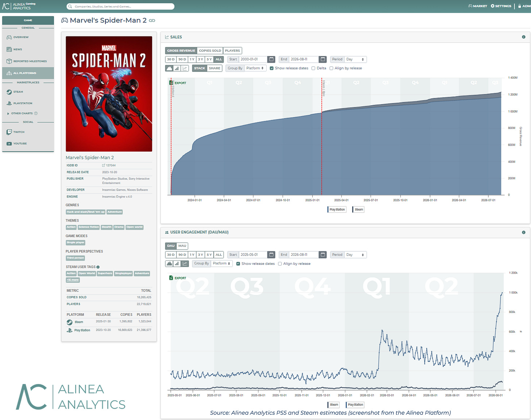The height and width of the screenshot is (420, 531).
Task: Open the engagement Start date calendar picker
Action: click(271, 255)
